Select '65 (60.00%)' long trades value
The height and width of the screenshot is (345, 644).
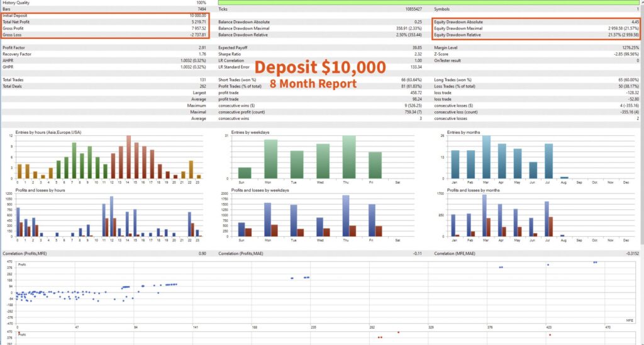point(628,80)
